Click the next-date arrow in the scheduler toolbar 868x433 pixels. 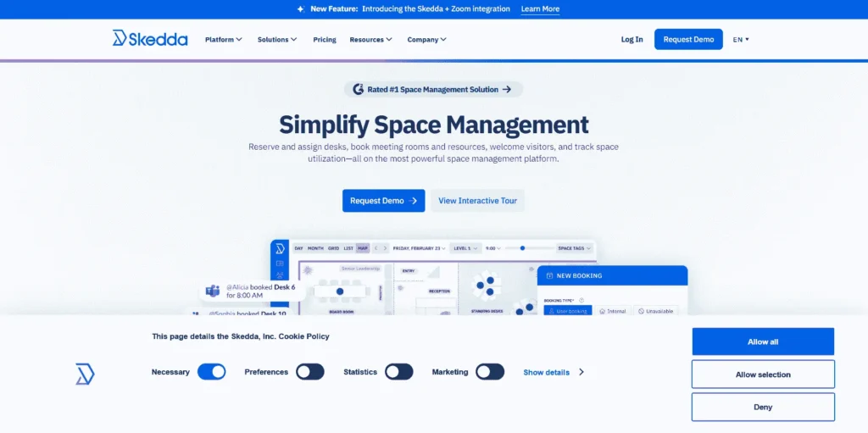click(x=385, y=248)
